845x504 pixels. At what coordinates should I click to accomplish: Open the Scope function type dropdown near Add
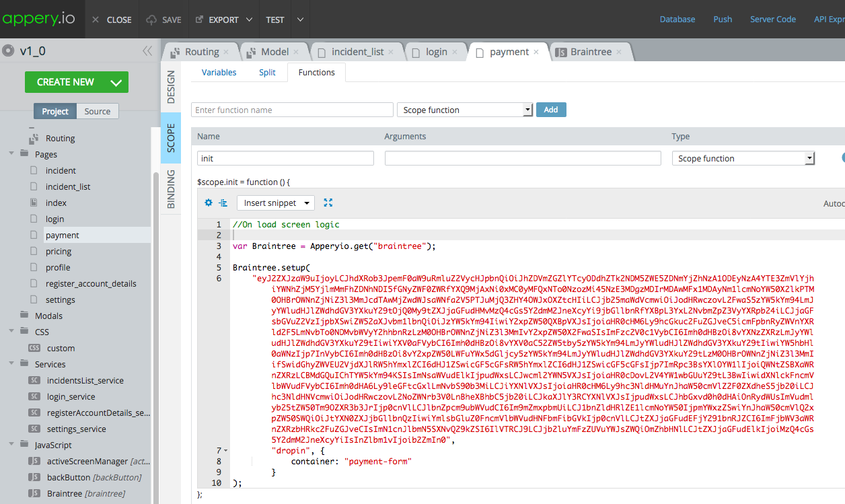click(465, 110)
